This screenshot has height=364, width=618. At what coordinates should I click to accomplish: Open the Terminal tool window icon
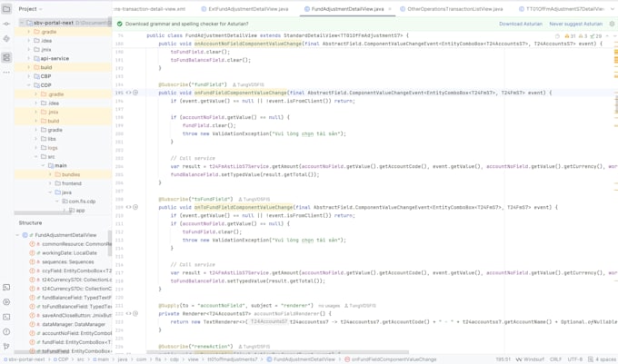pyautogui.click(x=6, y=317)
